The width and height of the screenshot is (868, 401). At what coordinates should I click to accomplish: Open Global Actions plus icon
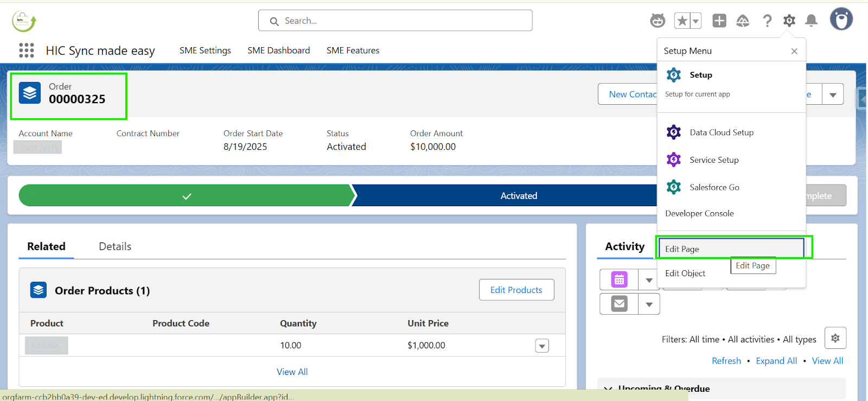click(x=719, y=21)
